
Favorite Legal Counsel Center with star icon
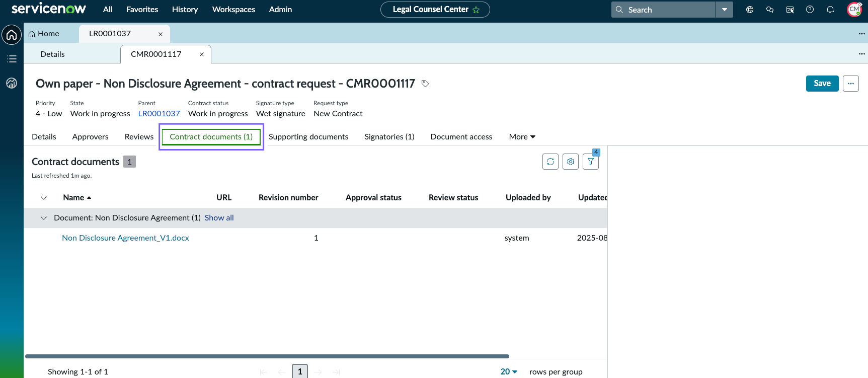(476, 10)
